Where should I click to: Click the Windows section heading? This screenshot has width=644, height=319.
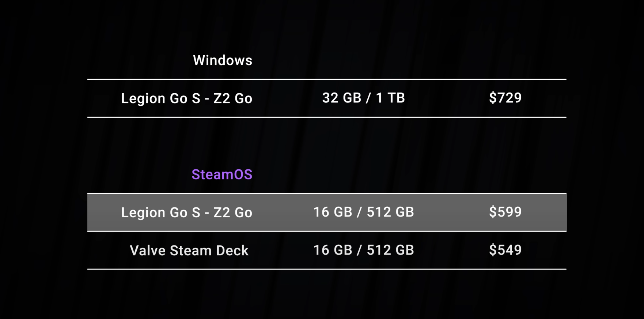pos(223,60)
